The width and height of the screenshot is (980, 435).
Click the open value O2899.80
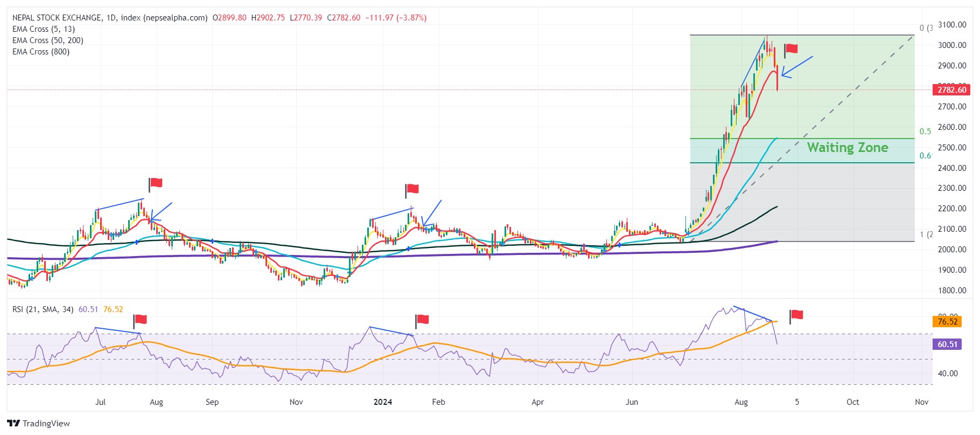(x=229, y=18)
